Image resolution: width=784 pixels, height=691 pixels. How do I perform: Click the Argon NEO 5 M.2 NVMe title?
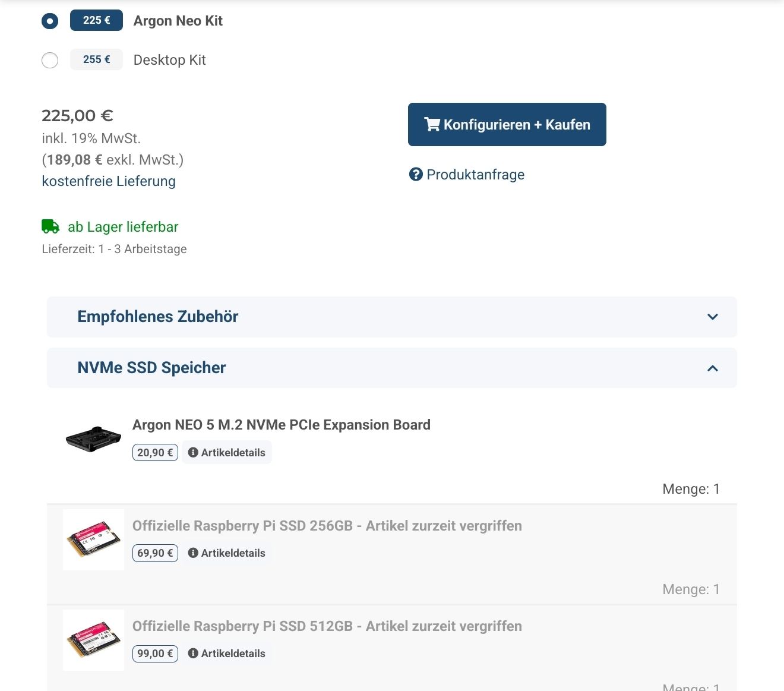point(281,425)
